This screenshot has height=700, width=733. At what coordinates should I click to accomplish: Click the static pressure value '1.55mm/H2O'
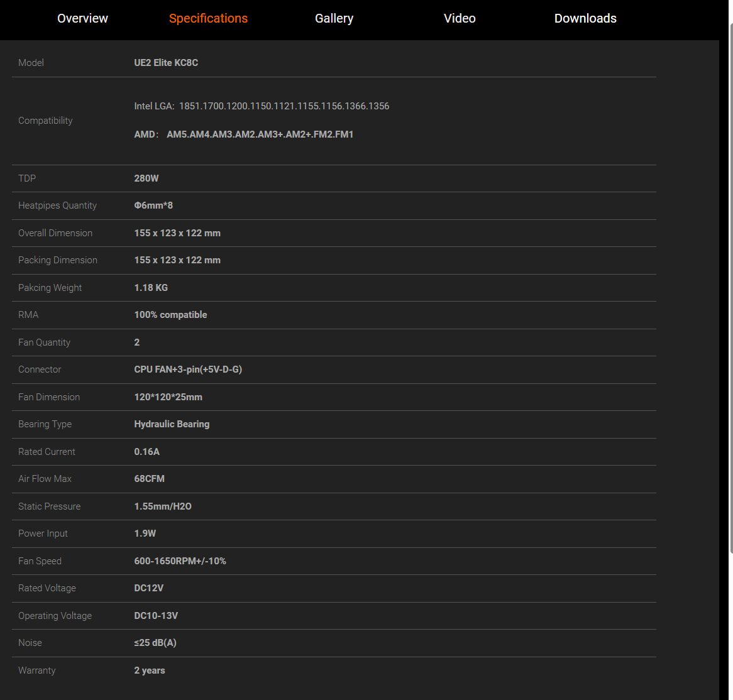[x=163, y=506]
